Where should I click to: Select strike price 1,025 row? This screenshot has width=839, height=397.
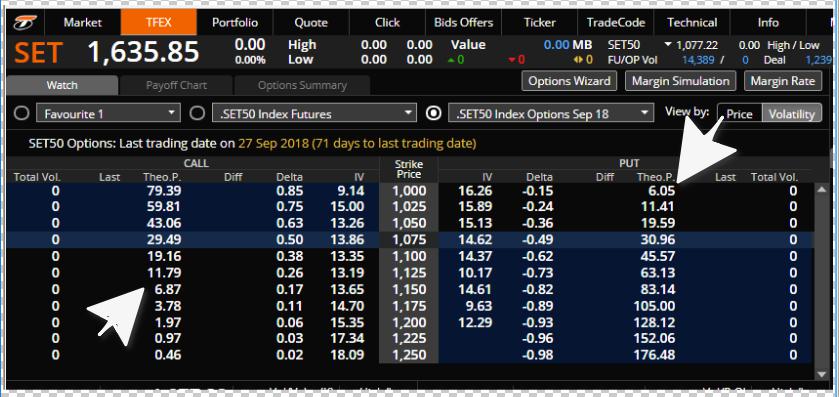coord(409,207)
